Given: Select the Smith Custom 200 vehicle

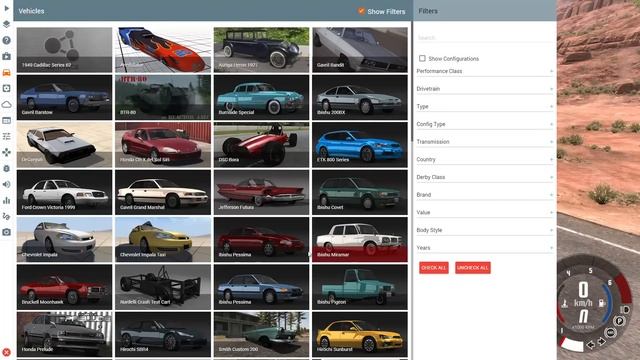Looking at the screenshot, I should point(261,334).
